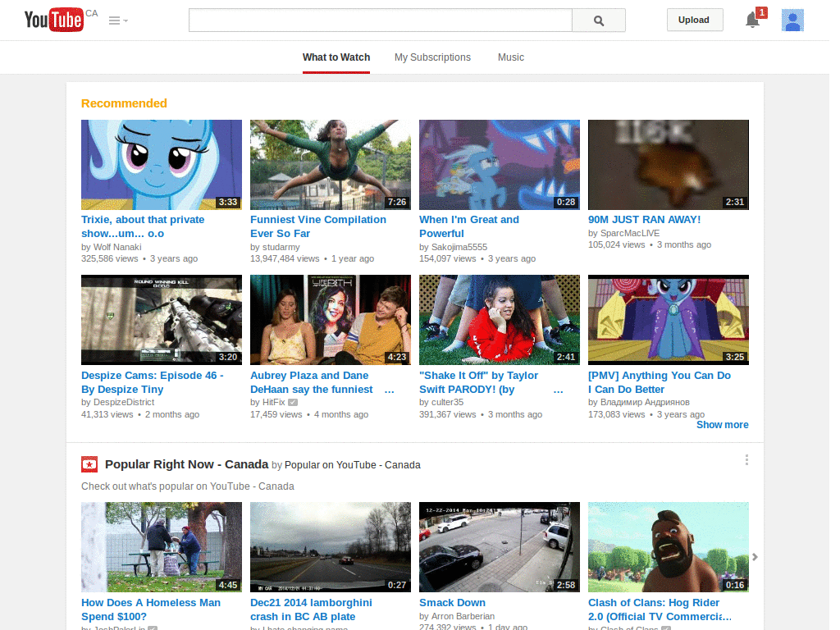Viewport: 840px width, 630px height.
Task: Open the account avatar menu
Action: [792, 21]
